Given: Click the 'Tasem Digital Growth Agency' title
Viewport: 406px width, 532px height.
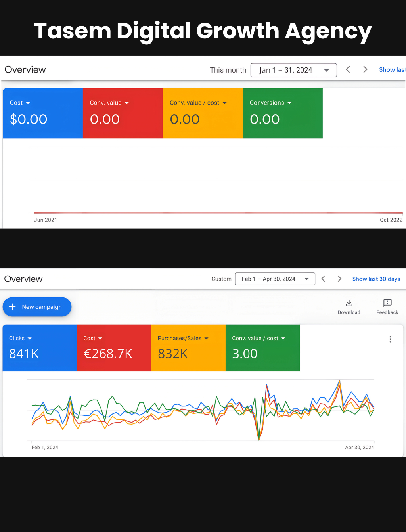Looking at the screenshot, I should 203,31.
